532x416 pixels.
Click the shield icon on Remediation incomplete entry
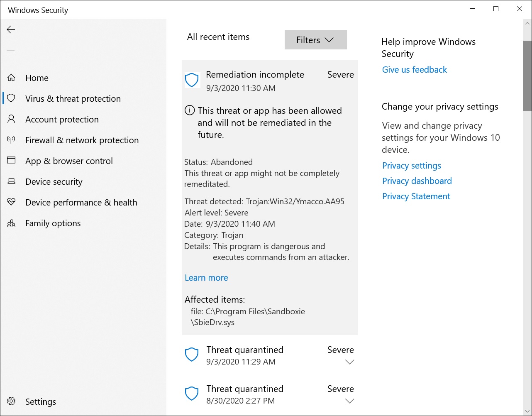(x=192, y=80)
